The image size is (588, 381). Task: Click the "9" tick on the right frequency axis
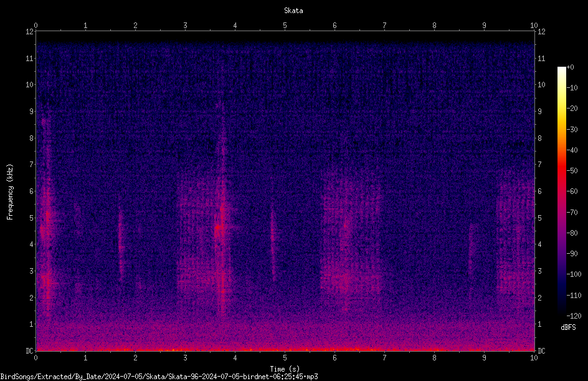(x=539, y=112)
